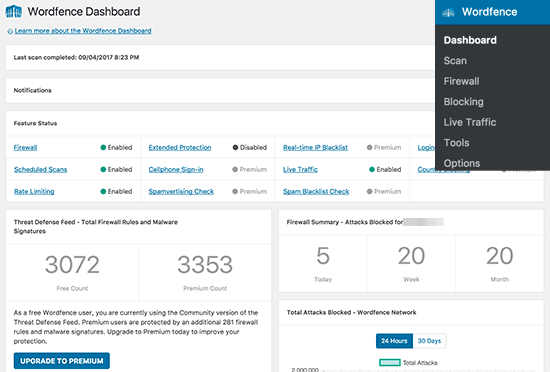Image resolution: width=550 pixels, height=372 pixels.
Task: Click the info icon beside Learn more link
Action: 10,32
